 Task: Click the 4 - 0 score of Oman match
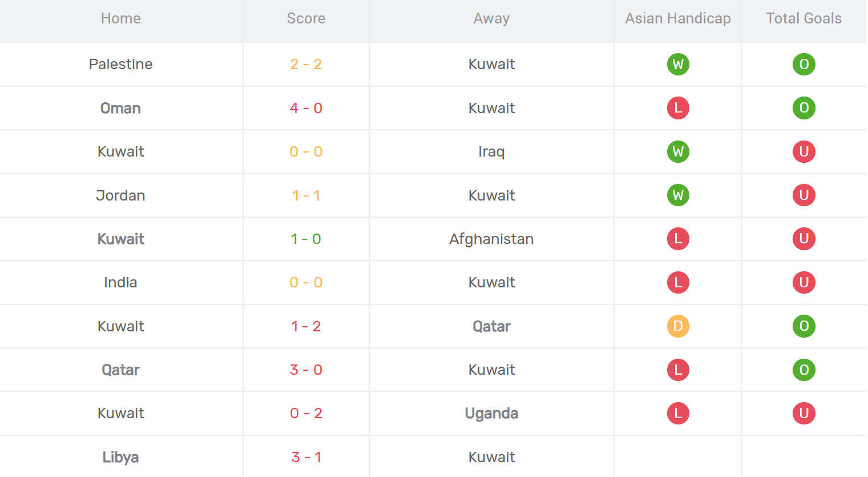[306, 108]
